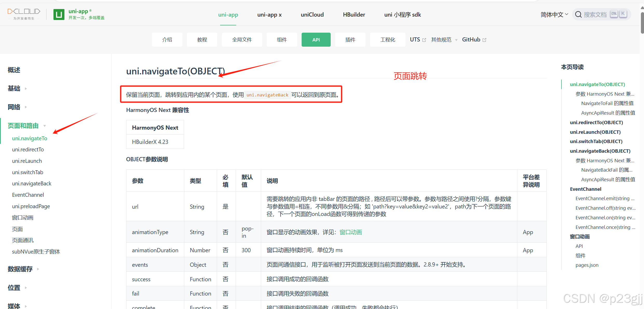Open the 简体中文 language dropdown
Screen dimensions: 644x309
(554, 15)
